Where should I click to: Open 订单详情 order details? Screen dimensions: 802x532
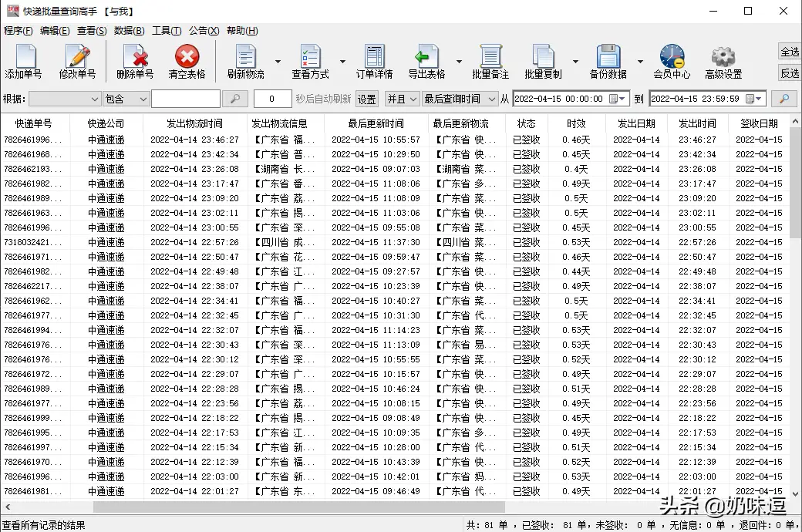375,62
